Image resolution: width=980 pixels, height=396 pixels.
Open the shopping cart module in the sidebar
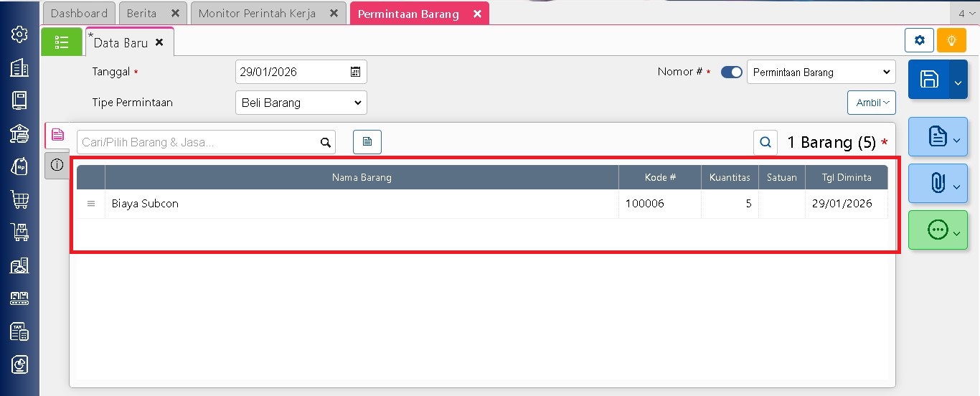pyautogui.click(x=19, y=199)
